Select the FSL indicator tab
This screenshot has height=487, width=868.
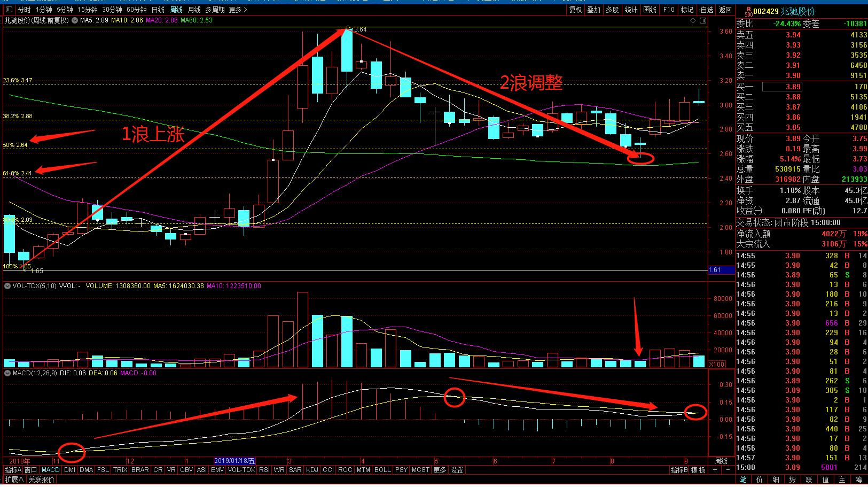tap(103, 470)
